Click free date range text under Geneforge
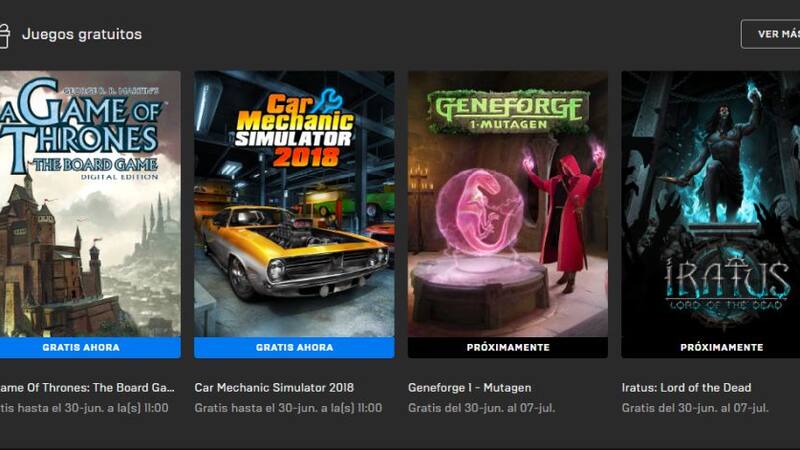Screen dimensions: 800x450 point(481,408)
